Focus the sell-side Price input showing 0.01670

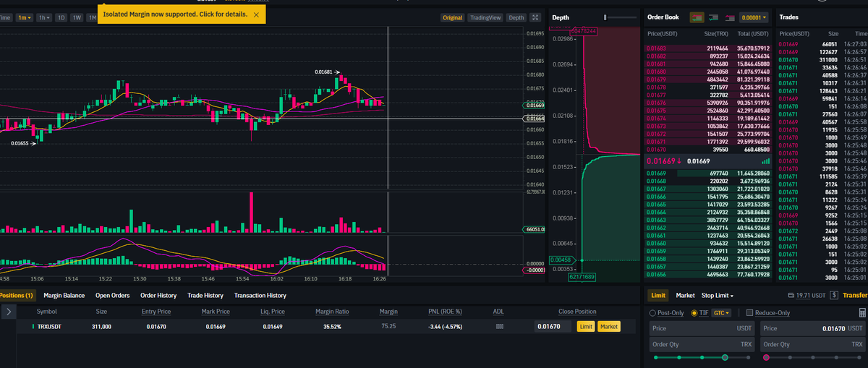click(812, 328)
